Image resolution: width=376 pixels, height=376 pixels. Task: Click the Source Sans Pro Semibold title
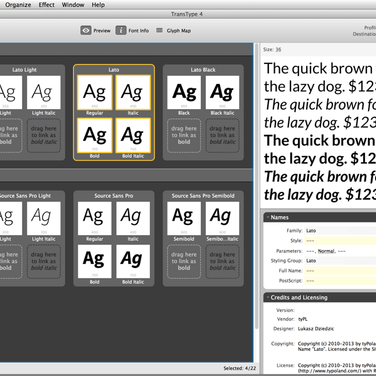tap(203, 196)
